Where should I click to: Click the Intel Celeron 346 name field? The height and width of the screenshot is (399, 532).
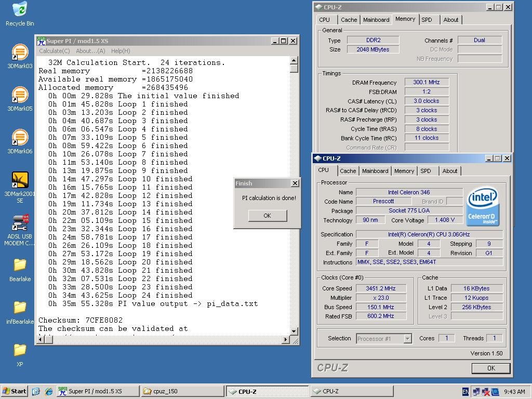[x=409, y=192]
